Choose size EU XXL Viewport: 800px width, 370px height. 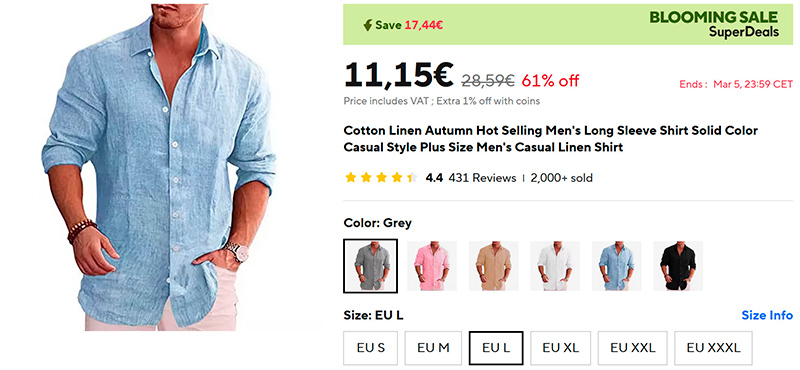(x=633, y=348)
